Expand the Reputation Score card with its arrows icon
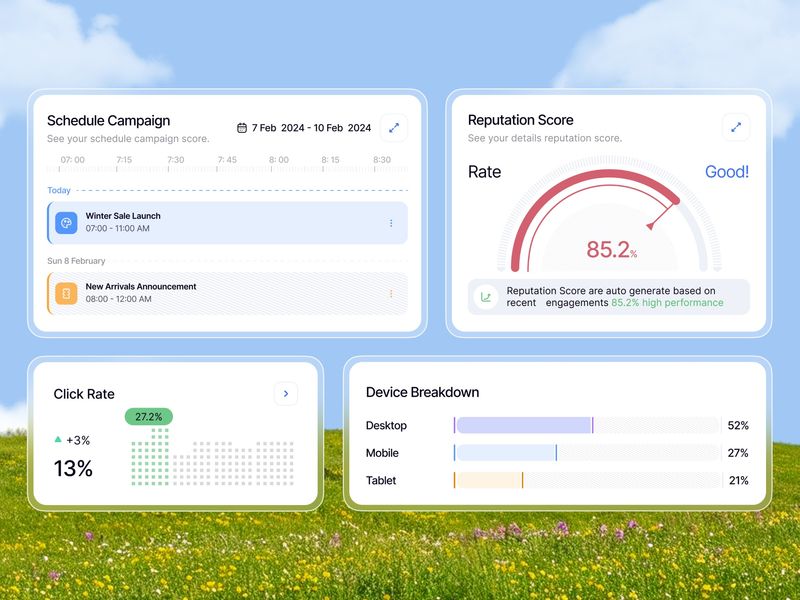This screenshot has height=600, width=800. 735,128
